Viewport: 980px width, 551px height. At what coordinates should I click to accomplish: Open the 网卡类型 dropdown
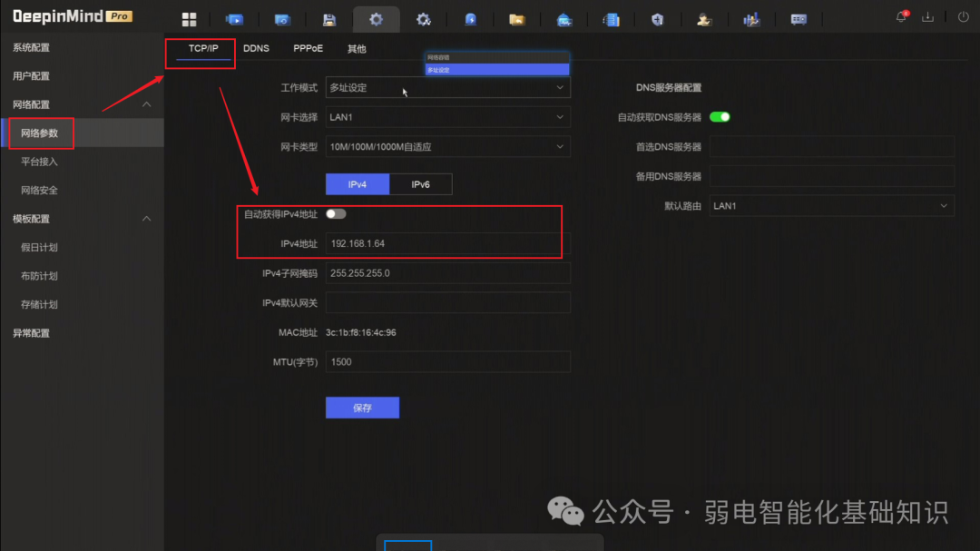(447, 147)
